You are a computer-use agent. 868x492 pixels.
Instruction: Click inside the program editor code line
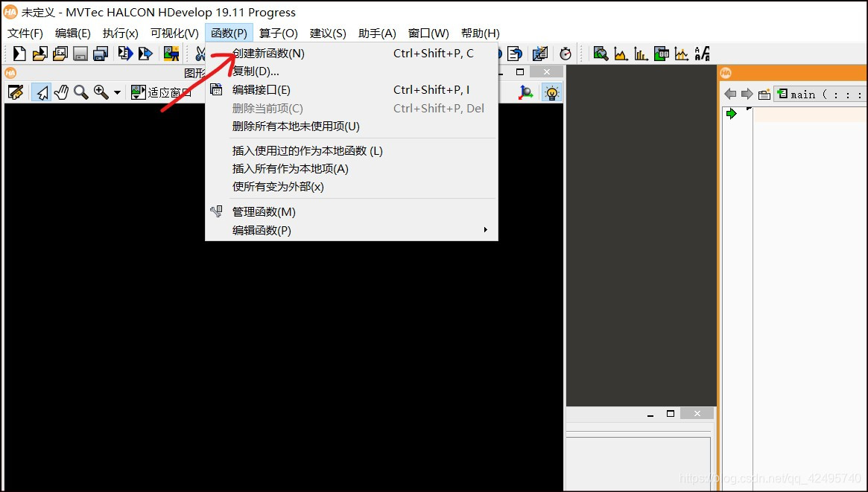[x=811, y=114]
